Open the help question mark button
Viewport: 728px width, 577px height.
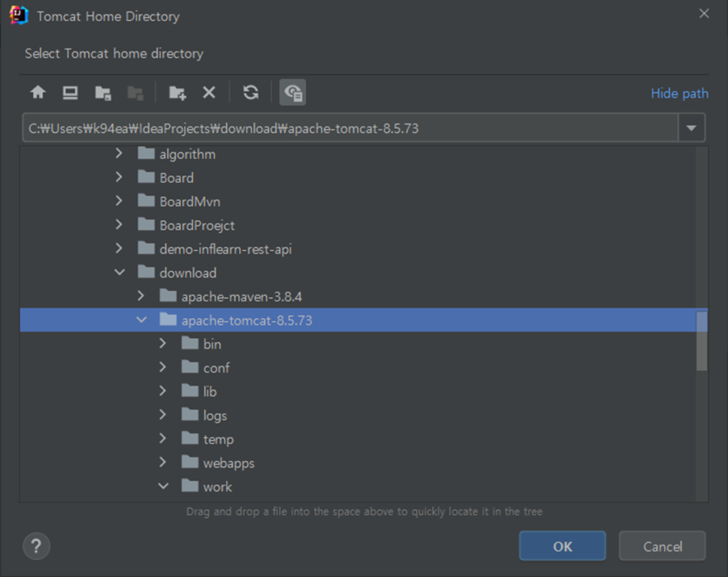(36, 546)
